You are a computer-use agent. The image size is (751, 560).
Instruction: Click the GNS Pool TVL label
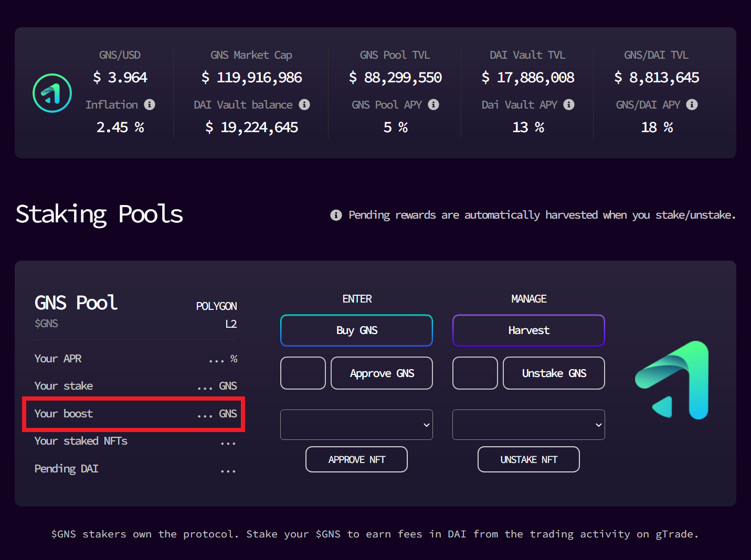pyautogui.click(x=395, y=55)
